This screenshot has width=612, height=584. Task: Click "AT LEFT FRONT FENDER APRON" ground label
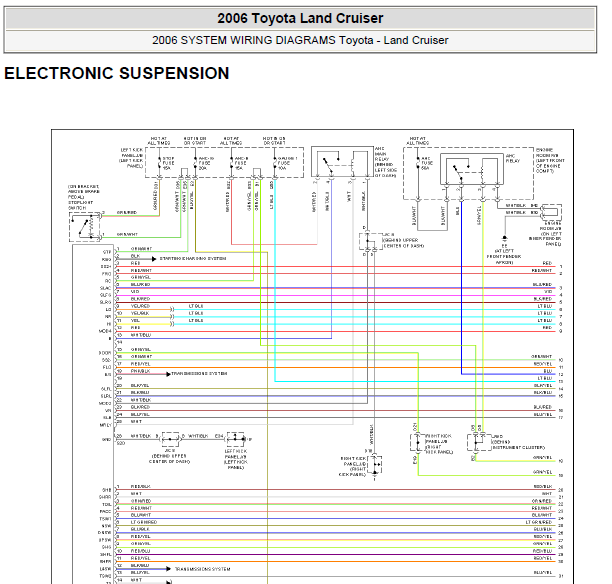(504, 254)
